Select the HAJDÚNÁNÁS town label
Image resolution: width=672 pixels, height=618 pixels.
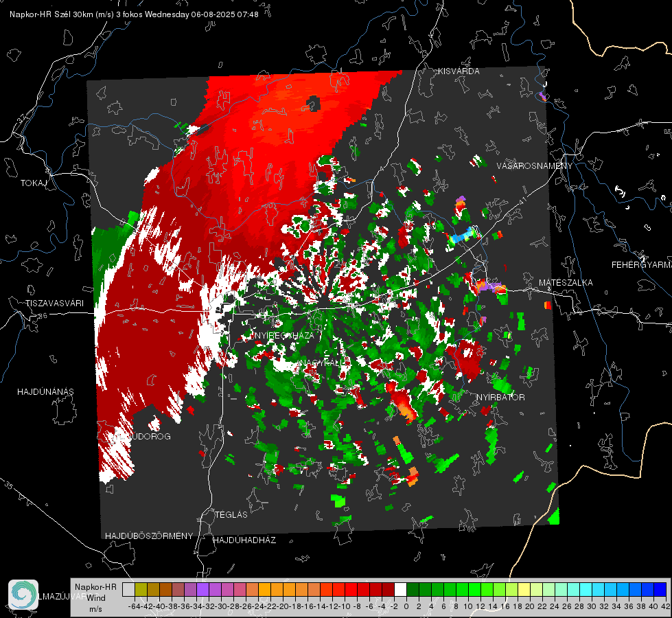click(45, 391)
